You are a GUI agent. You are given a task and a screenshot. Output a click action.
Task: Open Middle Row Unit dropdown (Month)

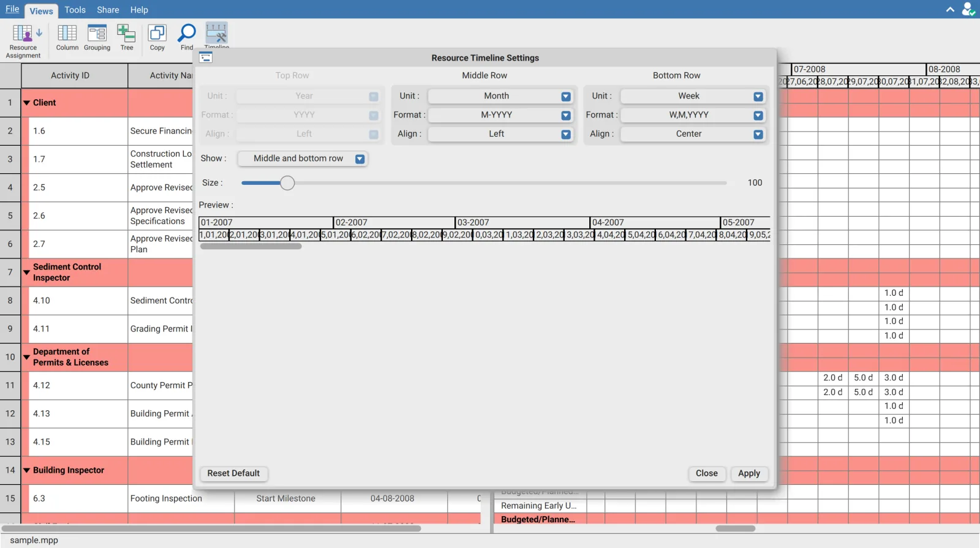pyautogui.click(x=500, y=96)
